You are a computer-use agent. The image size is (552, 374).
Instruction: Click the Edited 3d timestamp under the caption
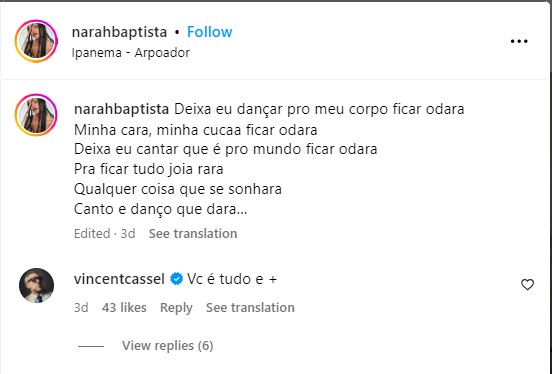[105, 233]
